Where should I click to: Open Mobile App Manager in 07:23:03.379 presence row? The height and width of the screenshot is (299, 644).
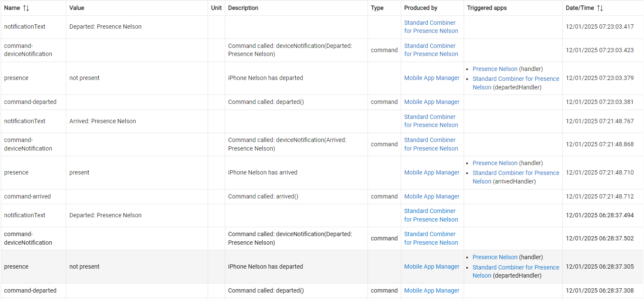[432, 78]
